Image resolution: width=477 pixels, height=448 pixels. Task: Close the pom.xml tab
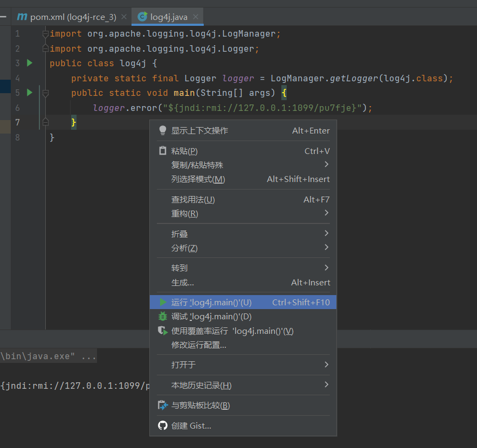[x=124, y=17]
